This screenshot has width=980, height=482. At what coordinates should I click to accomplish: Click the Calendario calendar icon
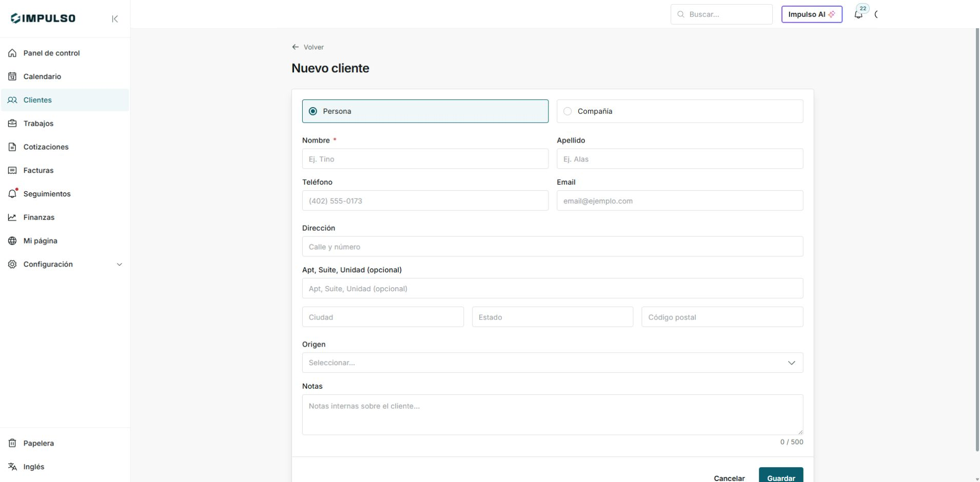click(x=12, y=76)
